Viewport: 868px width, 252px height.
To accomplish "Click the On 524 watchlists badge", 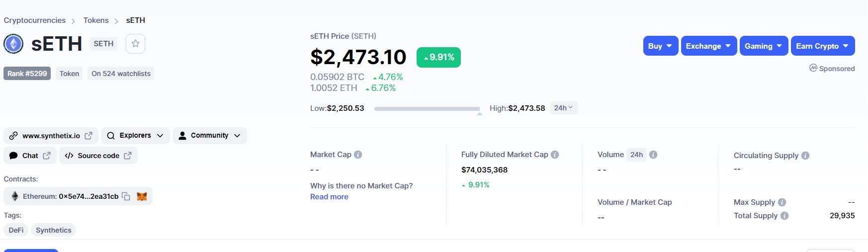I will tap(121, 74).
